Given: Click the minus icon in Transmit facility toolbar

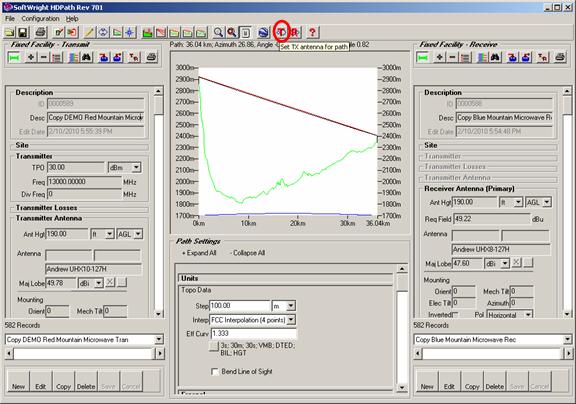Looking at the screenshot, I should tap(44, 57).
